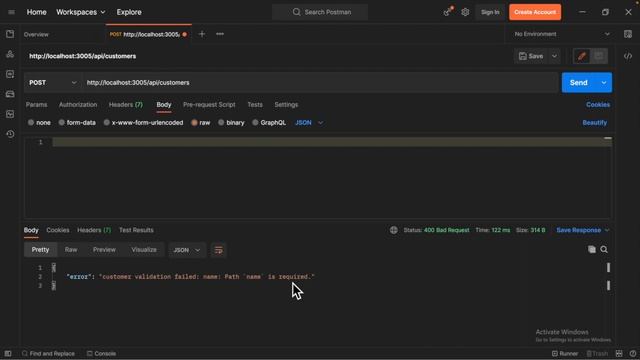The image size is (640, 360).
Task: Open the Mock Servers sidebar icon
Action: (10, 94)
